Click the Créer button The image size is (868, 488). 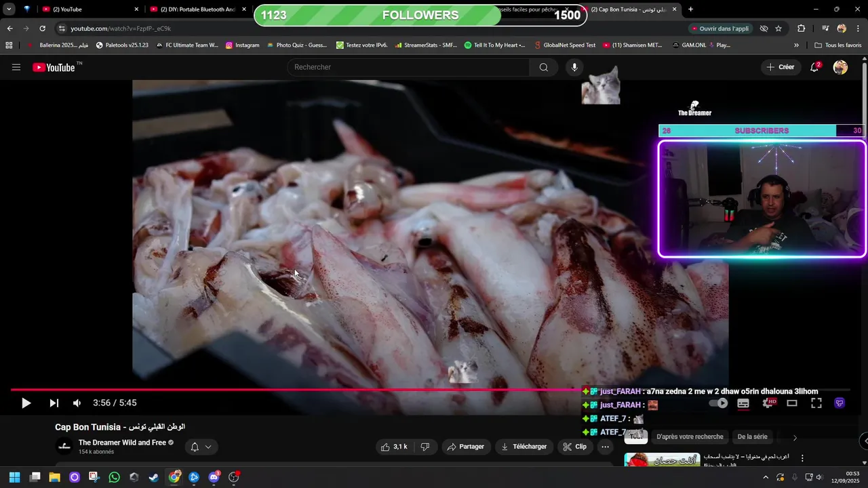(x=780, y=67)
